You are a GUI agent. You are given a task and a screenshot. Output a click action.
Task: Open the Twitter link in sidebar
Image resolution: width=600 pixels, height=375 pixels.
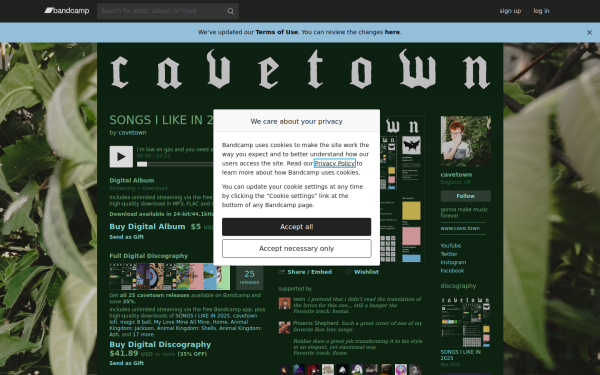point(449,254)
